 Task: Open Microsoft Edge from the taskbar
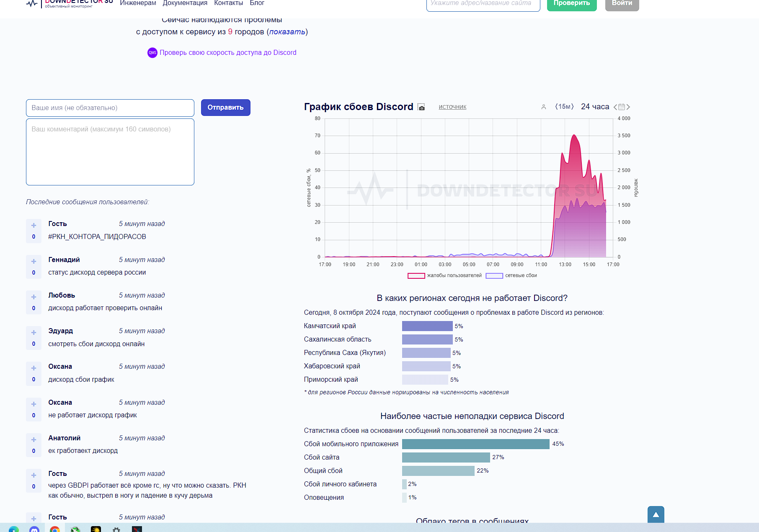pyautogui.click(x=14, y=529)
